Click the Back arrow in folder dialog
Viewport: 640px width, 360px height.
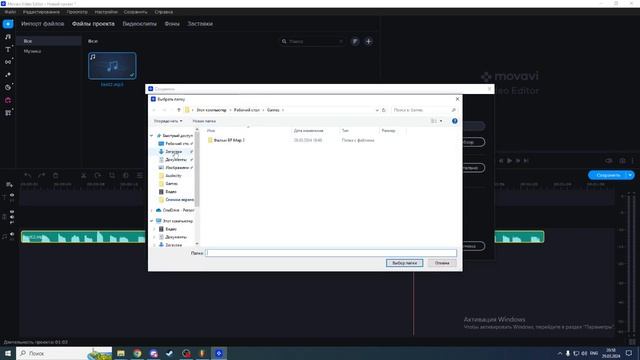(154, 110)
